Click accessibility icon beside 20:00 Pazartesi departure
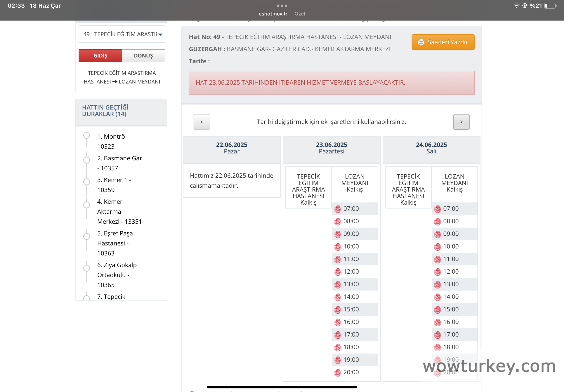 tap(338, 373)
